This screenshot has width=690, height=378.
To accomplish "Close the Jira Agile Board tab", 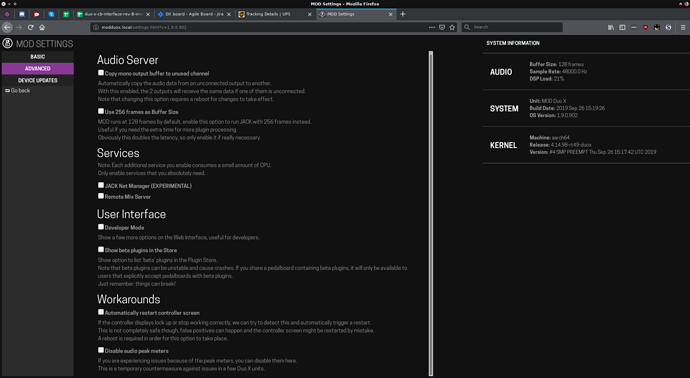I will tap(229, 14).
